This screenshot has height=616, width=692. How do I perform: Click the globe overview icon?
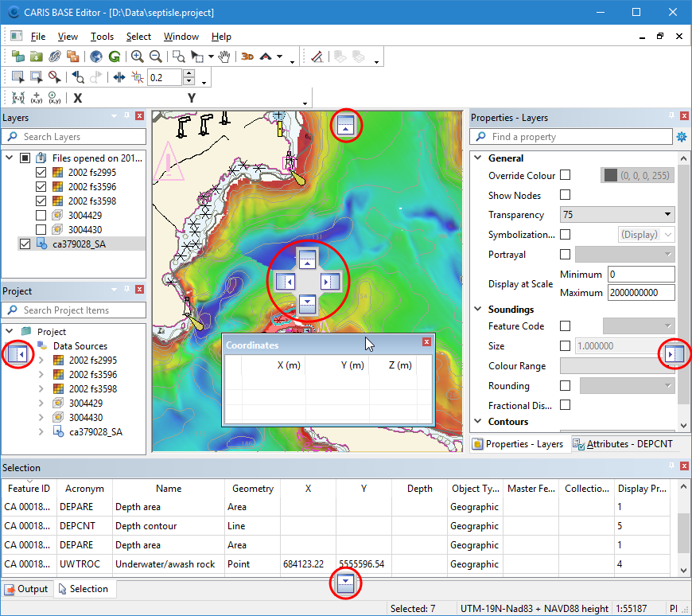click(x=96, y=57)
